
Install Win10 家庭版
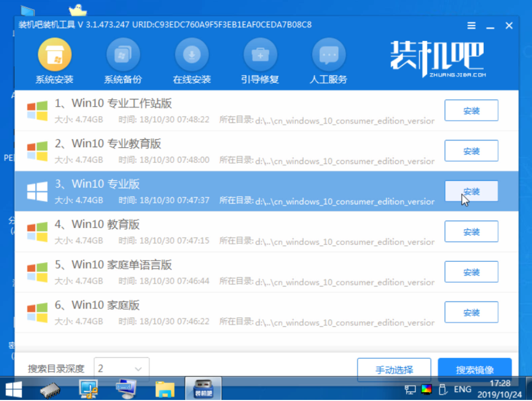coord(471,312)
